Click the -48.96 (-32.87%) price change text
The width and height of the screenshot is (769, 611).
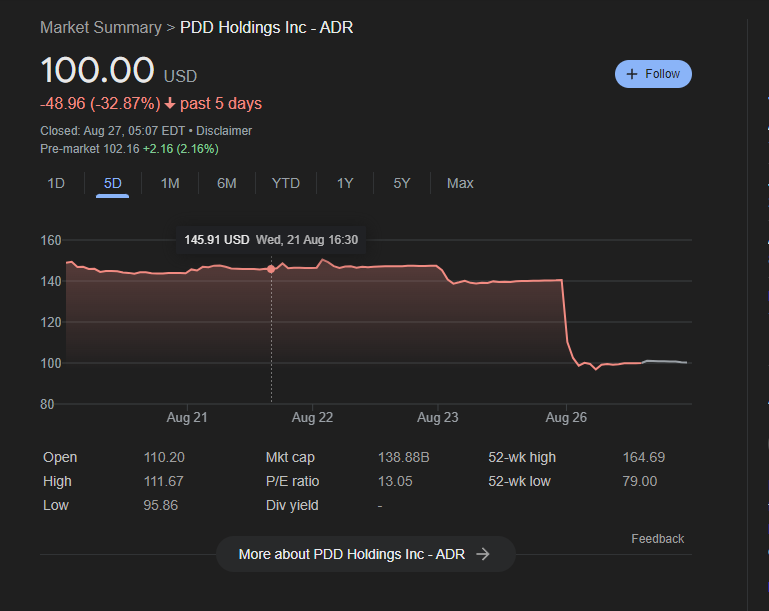tap(101, 103)
